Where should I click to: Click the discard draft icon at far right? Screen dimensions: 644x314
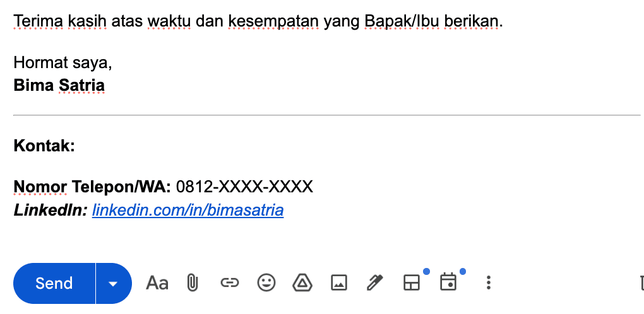click(641, 283)
